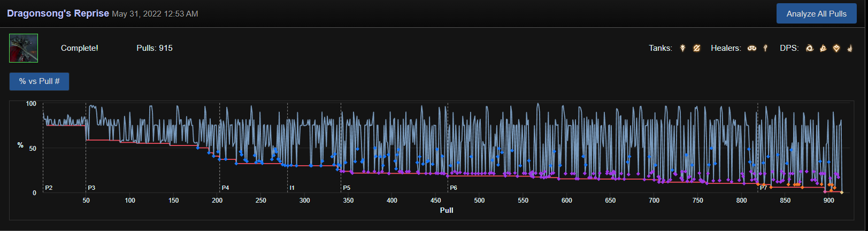Click the x-axis tick label 350
This screenshot has height=231, width=868.
point(348,201)
